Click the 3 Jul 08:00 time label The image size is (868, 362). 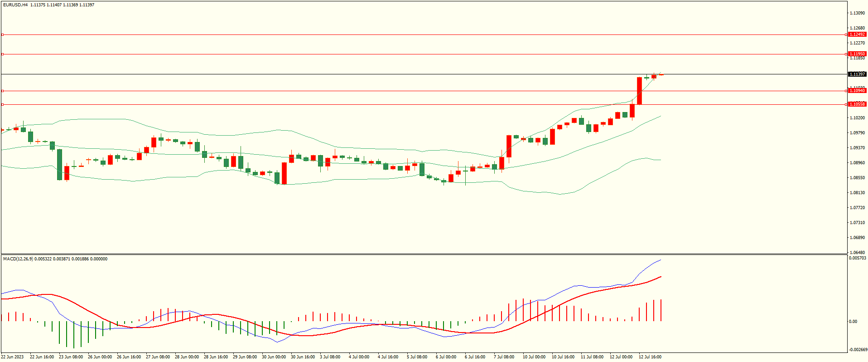[330, 357]
